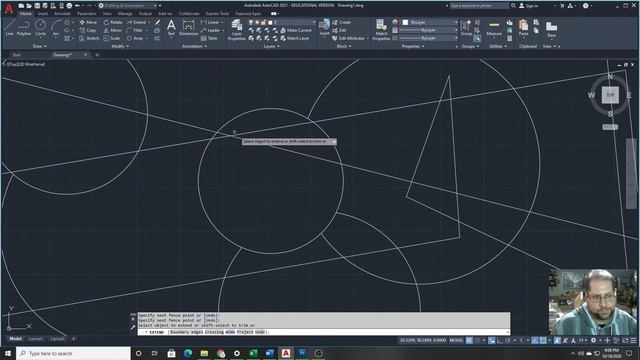
Task: Toggle snap mode in status bar
Action: point(478,340)
